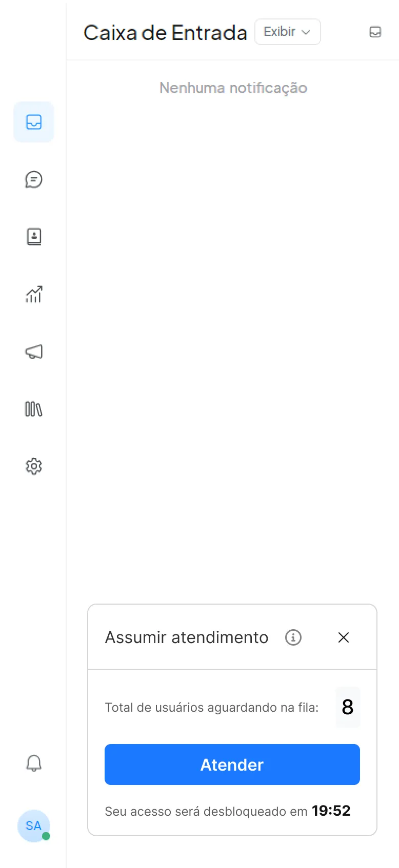Click the 19:52 unlock countdown timer
Screen dimensions: 399x868
pos(331,811)
